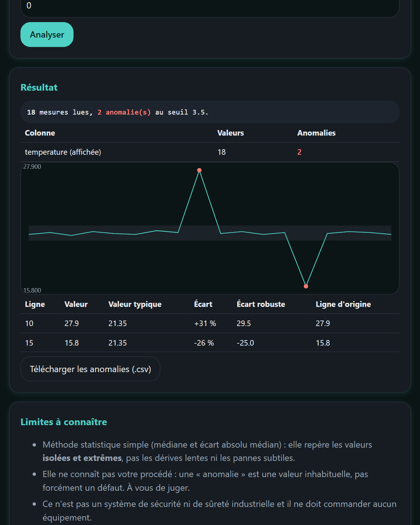
Task: Click the Ligne d'origine column header
Action: point(343,304)
